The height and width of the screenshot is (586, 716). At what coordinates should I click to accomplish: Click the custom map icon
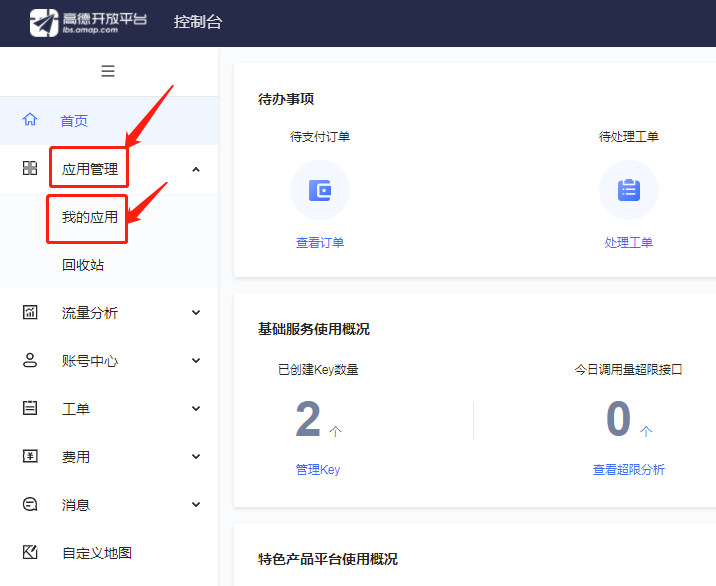30,552
